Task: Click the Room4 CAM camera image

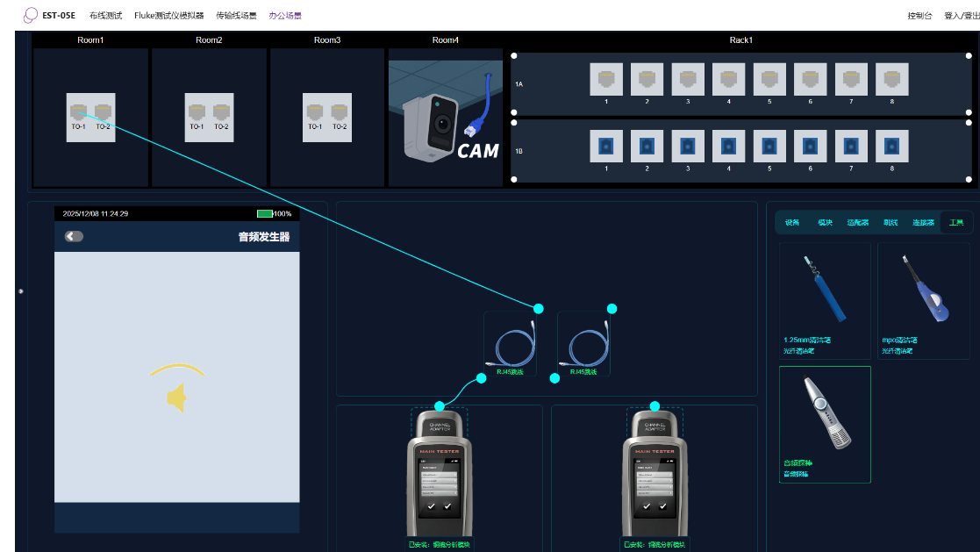Action: 445,117
